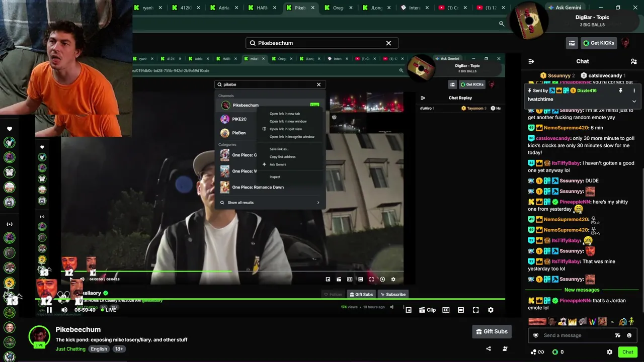Open the Just Chatting category link
The width and height of the screenshot is (644, 362).
coord(70,349)
